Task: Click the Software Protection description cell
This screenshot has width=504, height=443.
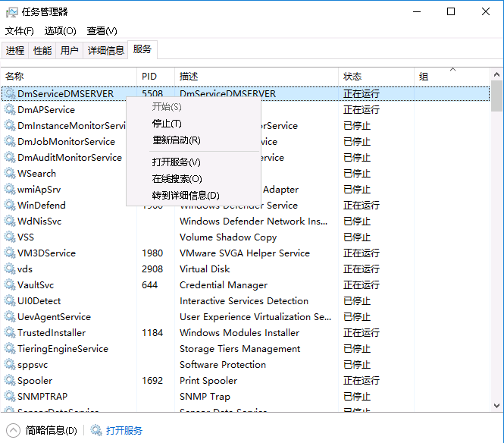Action: coord(223,364)
